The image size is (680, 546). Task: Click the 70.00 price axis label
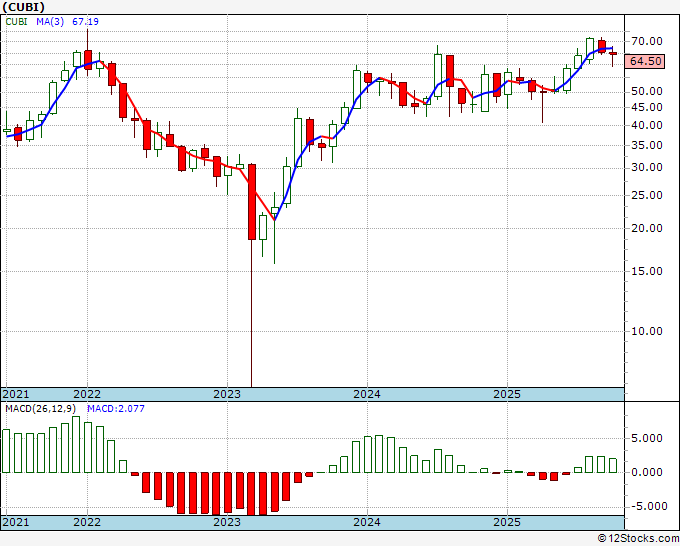647,42
